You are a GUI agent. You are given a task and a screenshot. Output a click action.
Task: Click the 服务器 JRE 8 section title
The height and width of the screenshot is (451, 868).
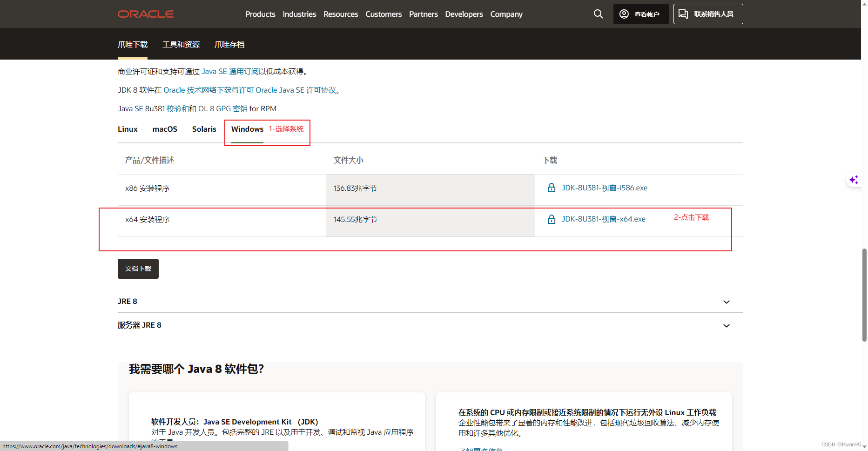point(140,325)
